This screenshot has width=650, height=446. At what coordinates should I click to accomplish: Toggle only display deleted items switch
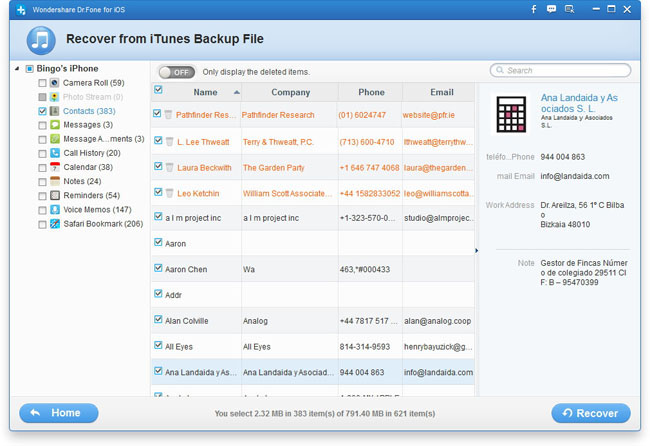pos(177,72)
